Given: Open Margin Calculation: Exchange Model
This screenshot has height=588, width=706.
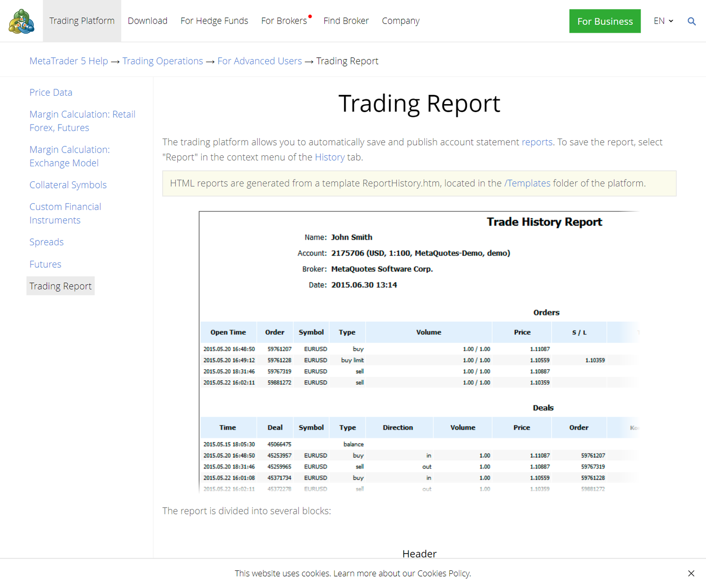Looking at the screenshot, I should coord(70,156).
